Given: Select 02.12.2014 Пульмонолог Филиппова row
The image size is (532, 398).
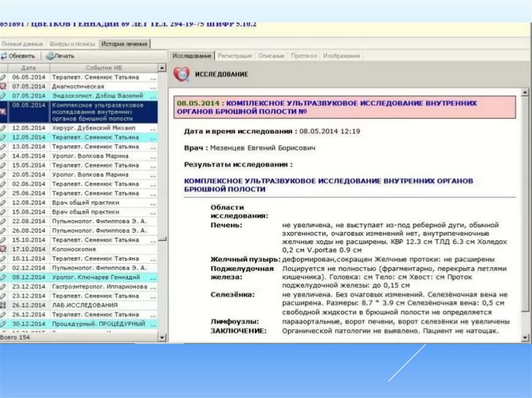Looking at the screenshot, I should pos(79,268).
